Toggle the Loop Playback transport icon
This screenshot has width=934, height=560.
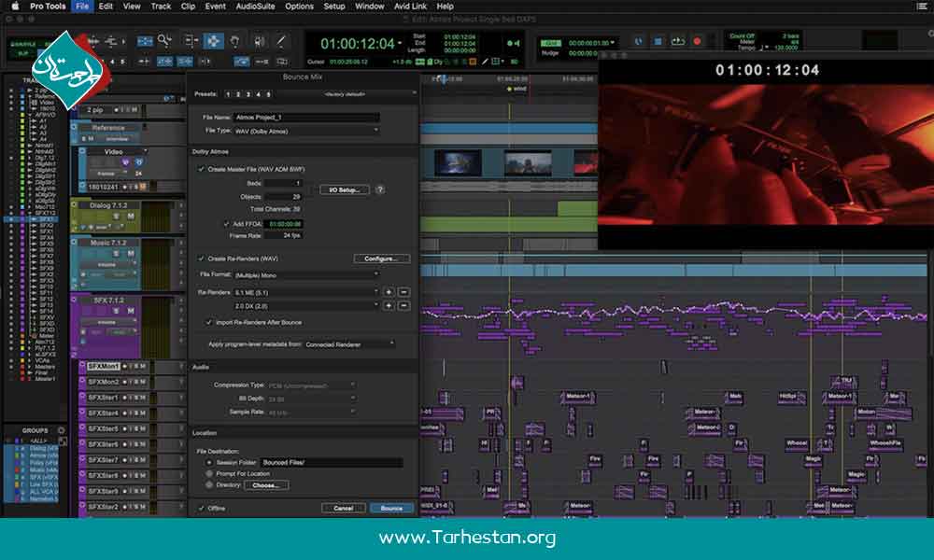coord(678,42)
